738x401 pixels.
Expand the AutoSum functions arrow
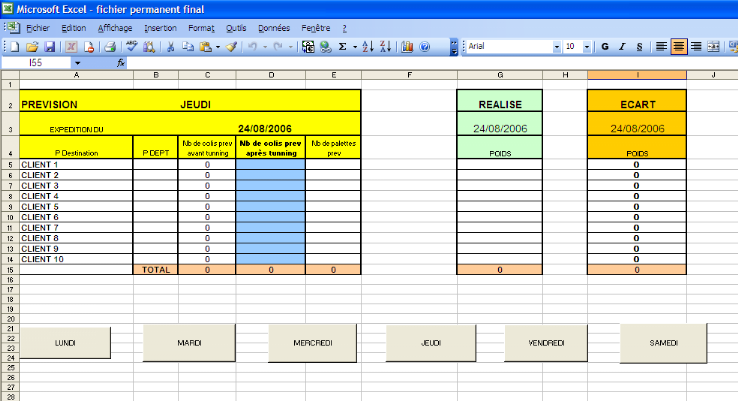(355, 47)
